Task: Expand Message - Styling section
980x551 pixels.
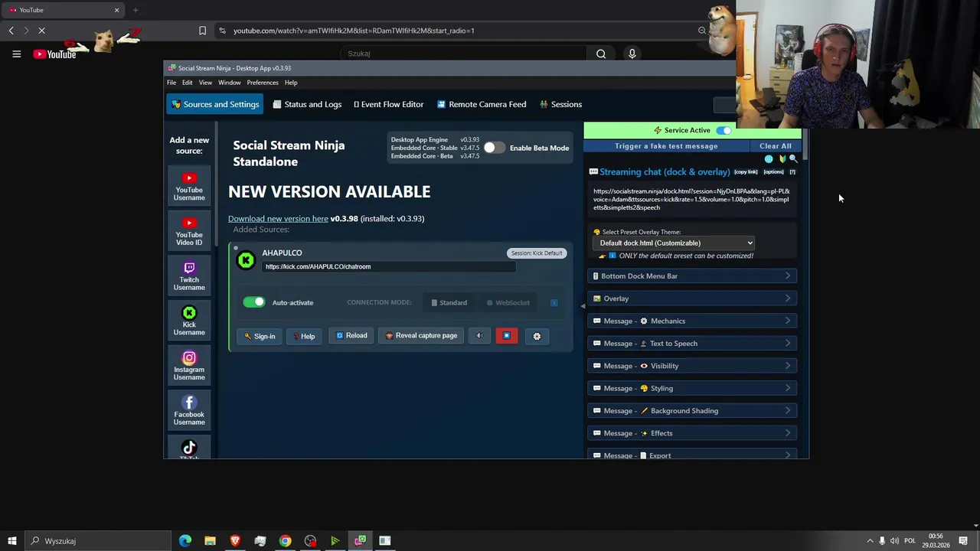Action: pyautogui.click(x=692, y=388)
